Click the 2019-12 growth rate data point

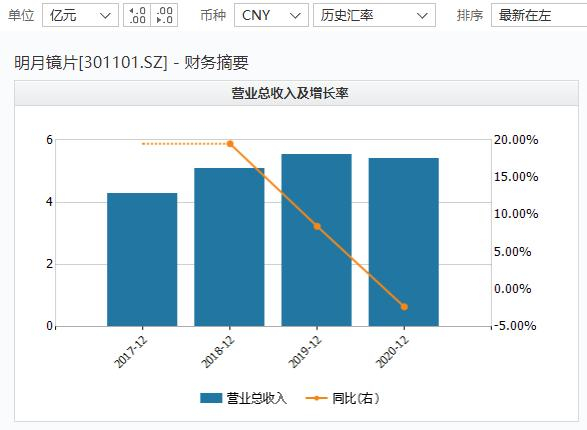coord(317,226)
